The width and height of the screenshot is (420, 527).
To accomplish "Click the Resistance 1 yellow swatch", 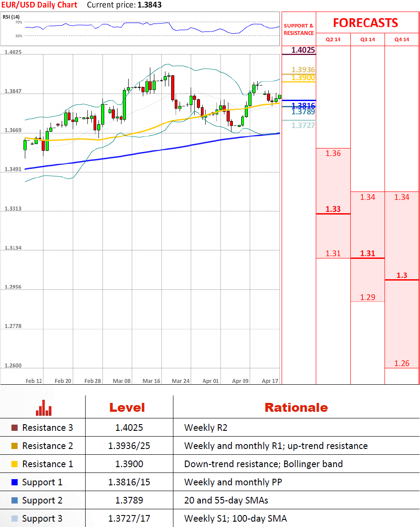I will pos(15,464).
